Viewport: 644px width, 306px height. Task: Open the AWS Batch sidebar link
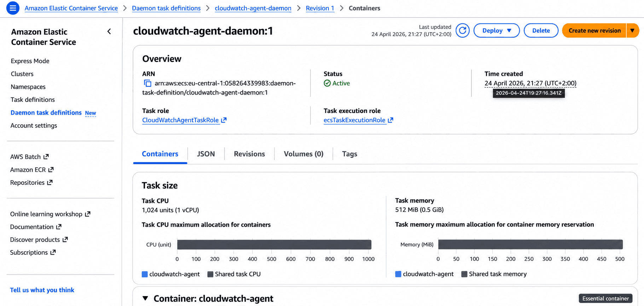25,157
